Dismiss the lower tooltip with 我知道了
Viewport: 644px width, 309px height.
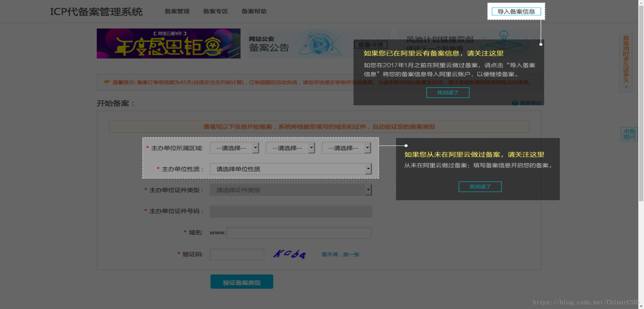click(480, 186)
